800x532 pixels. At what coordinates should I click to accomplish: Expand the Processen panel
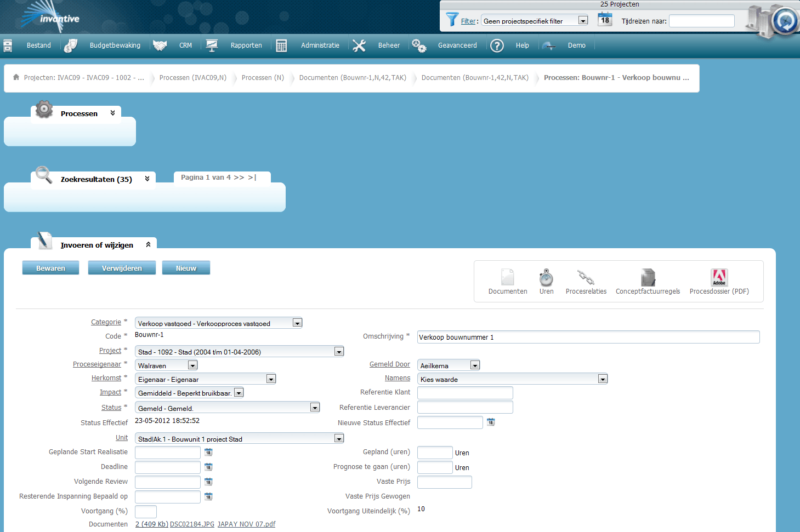[113, 113]
